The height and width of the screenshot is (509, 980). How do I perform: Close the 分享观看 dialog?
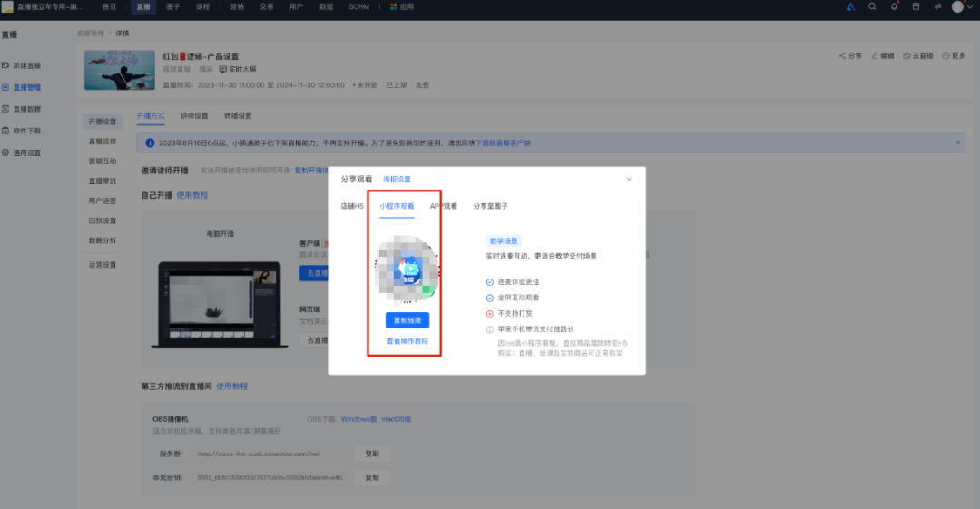pyautogui.click(x=629, y=180)
